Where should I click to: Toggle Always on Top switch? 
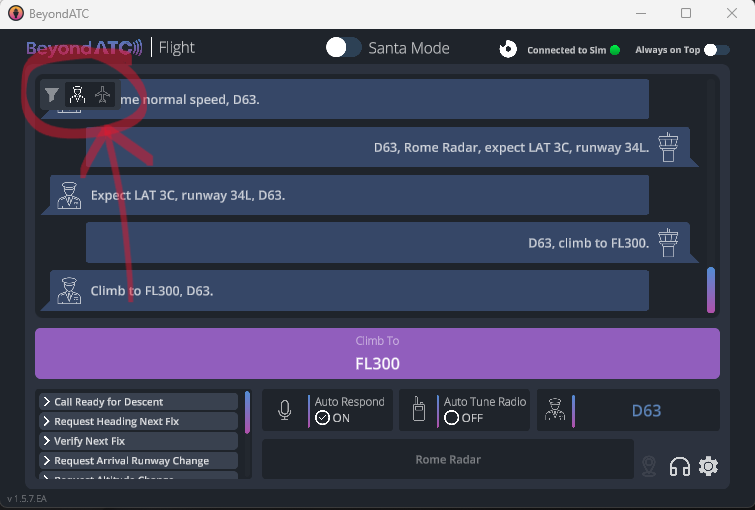coord(716,50)
